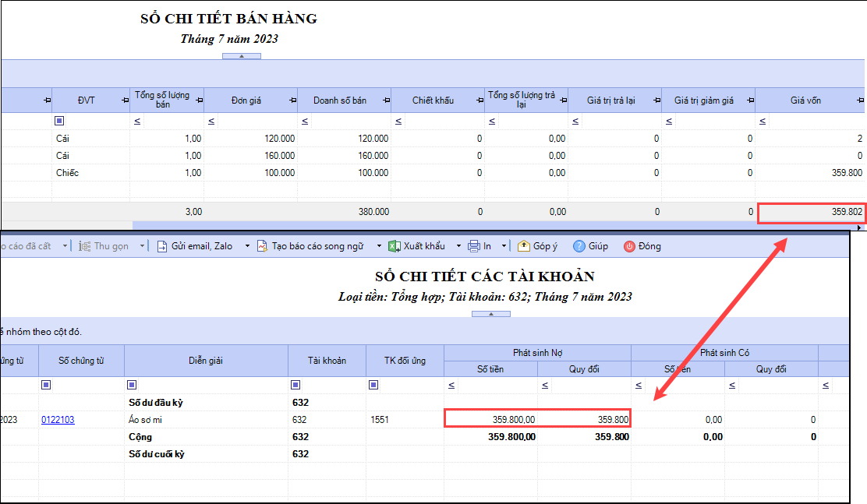Click horizontal scrollbar of sales detail grid

click(492, 227)
